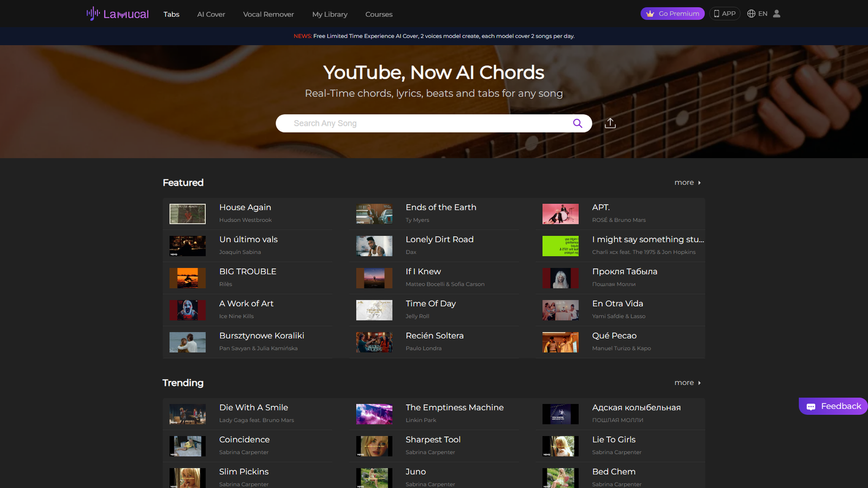Open APT. thumbnail
868x488 pixels.
coord(560,214)
